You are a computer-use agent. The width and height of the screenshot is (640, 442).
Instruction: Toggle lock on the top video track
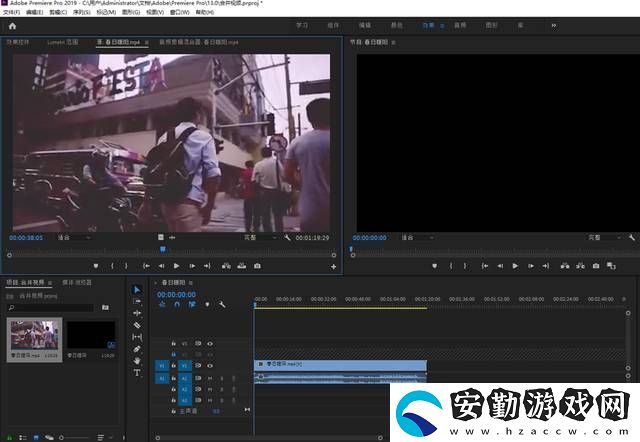(x=173, y=344)
